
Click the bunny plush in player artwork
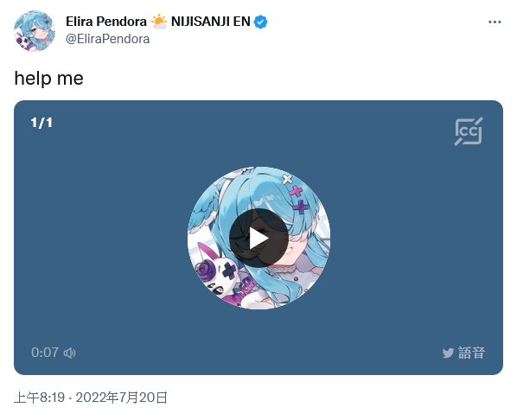pos(216,274)
